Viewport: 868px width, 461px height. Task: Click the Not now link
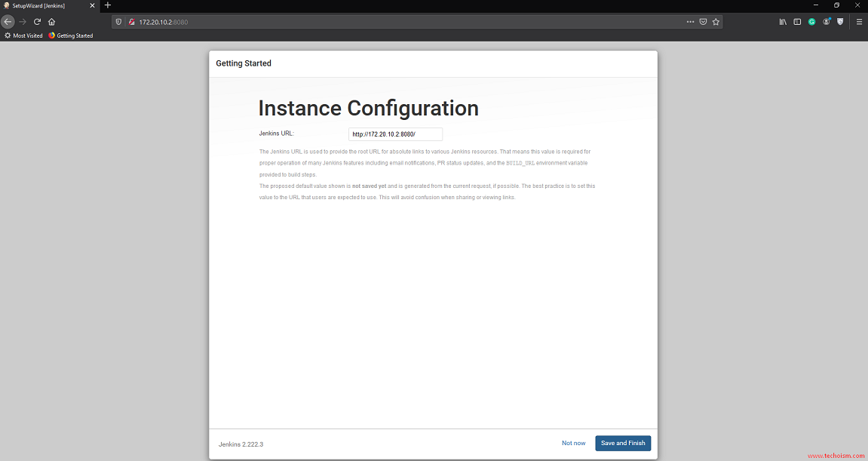(573, 444)
